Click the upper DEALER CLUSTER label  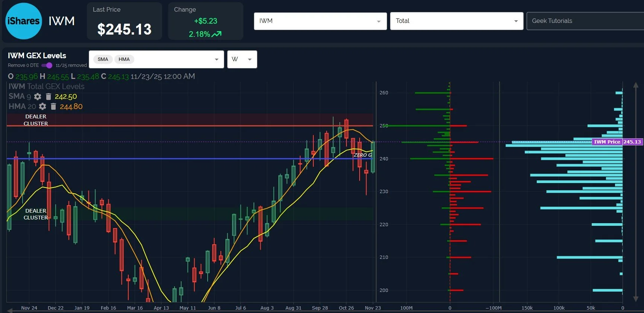click(36, 120)
